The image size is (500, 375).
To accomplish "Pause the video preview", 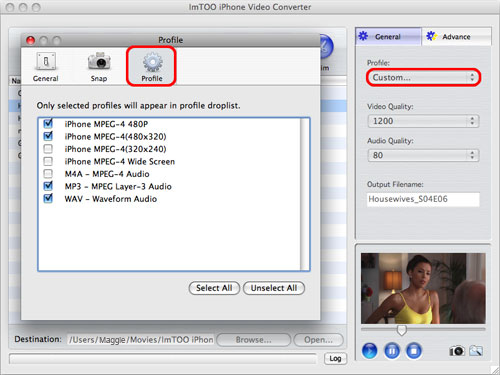I will (x=392, y=351).
